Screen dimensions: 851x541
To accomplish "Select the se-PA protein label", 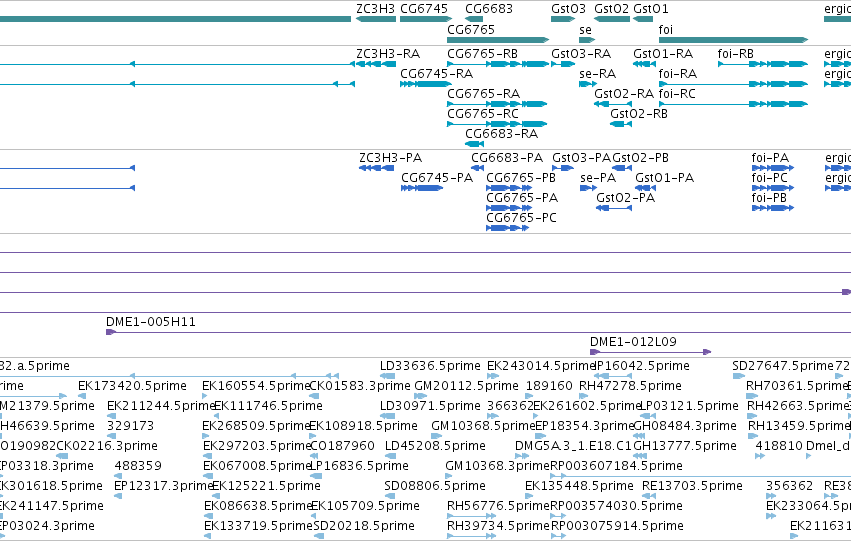I will click(x=598, y=178).
